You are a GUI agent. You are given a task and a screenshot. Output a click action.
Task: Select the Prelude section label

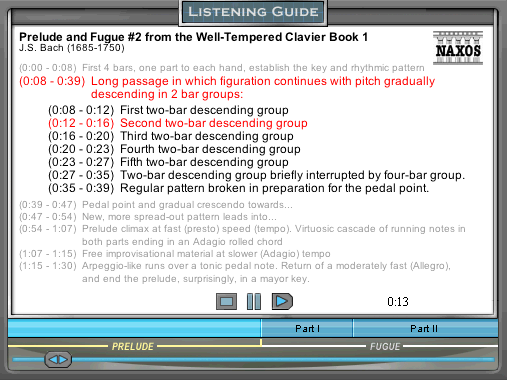coord(133,347)
